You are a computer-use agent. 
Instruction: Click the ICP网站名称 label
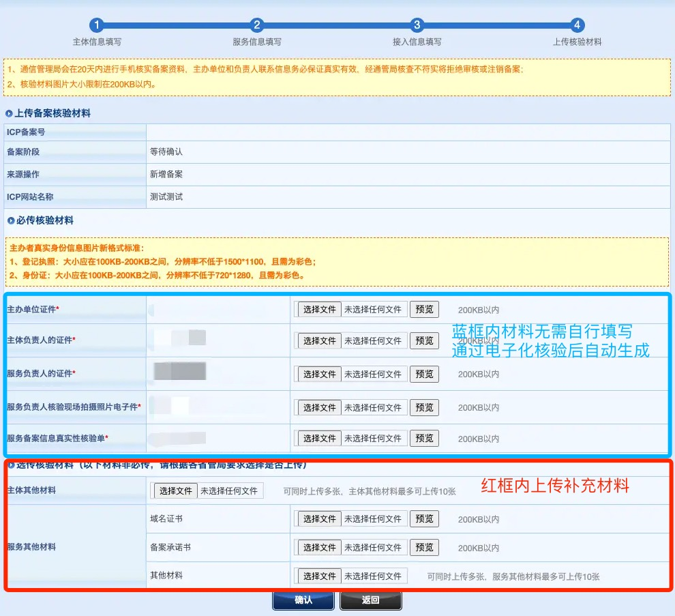point(30,197)
